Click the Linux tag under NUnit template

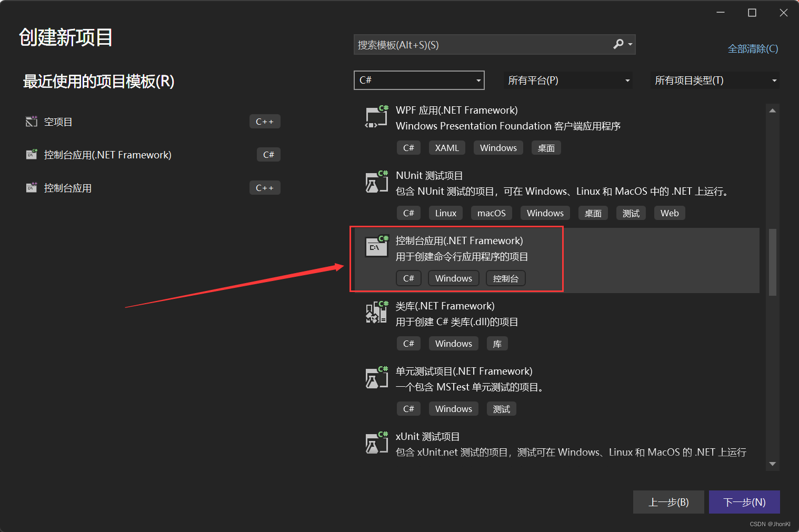[x=446, y=213]
